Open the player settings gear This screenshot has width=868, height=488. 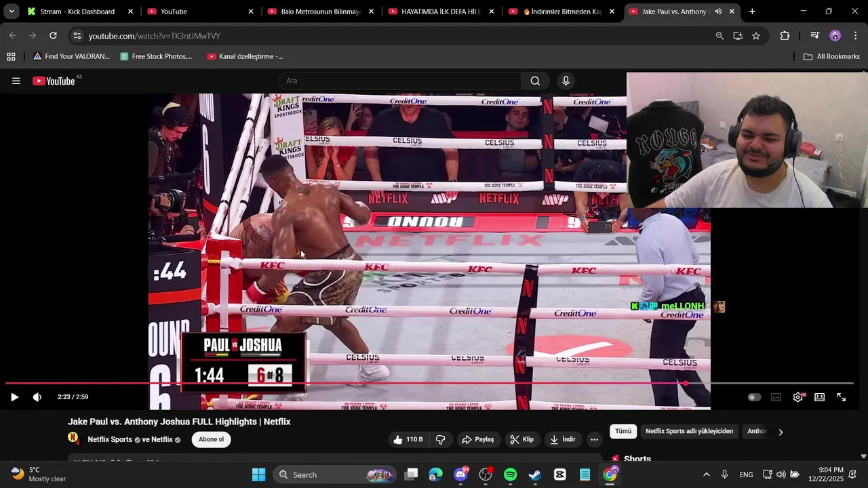pyautogui.click(x=798, y=397)
